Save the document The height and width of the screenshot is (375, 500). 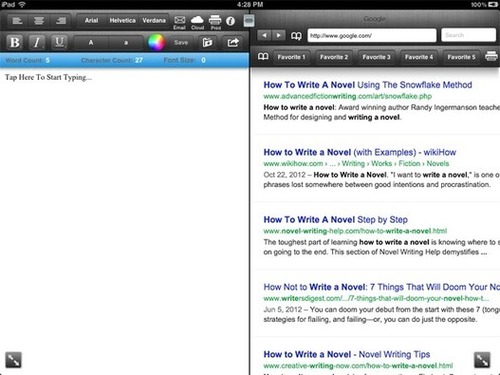[x=181, y=42]
